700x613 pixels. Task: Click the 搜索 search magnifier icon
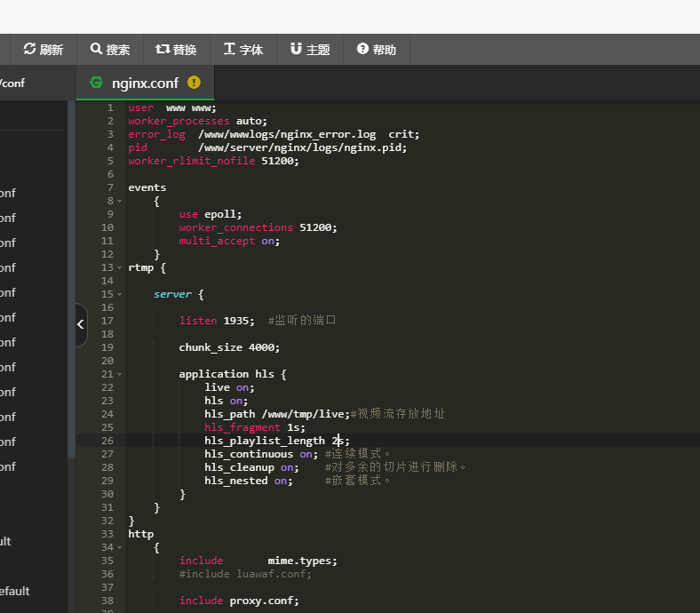coord(96,50)
